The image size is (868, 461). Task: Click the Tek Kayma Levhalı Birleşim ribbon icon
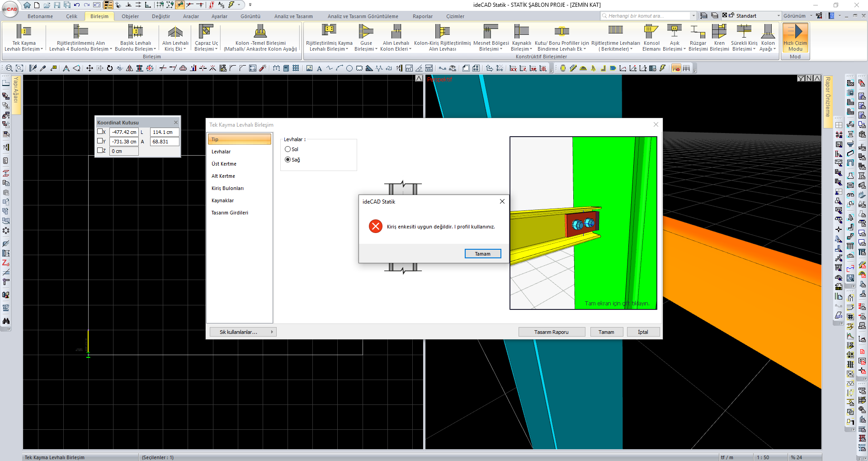(x=24, y=31)
